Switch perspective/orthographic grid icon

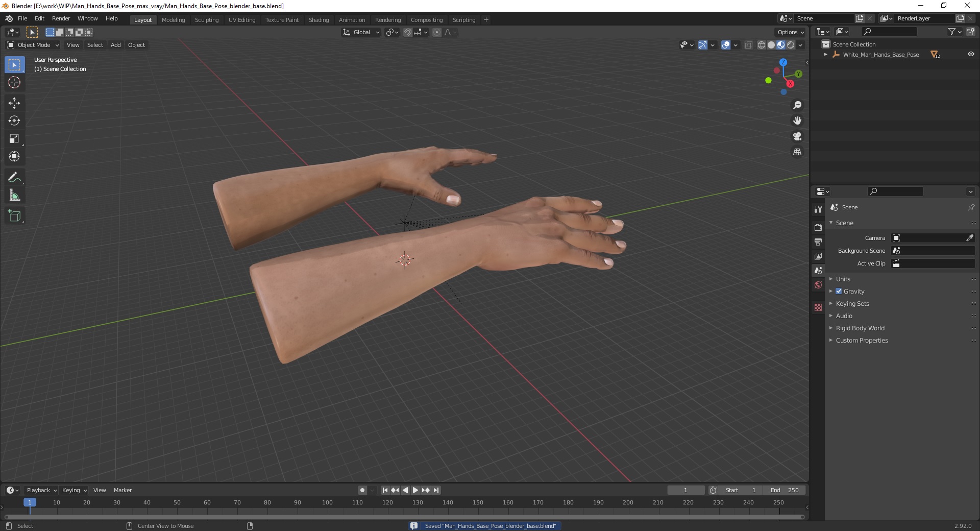pyautogui.click(x=797, y=152)
